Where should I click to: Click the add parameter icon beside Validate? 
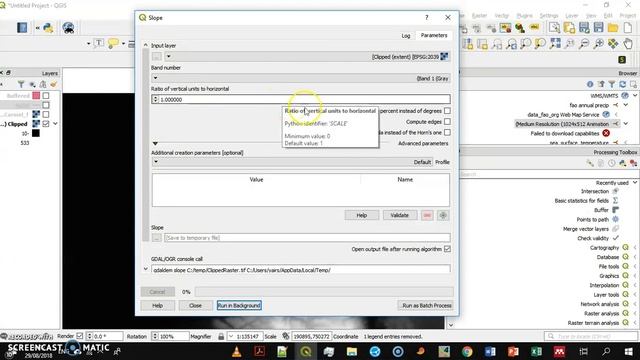(x=443, y=215)
